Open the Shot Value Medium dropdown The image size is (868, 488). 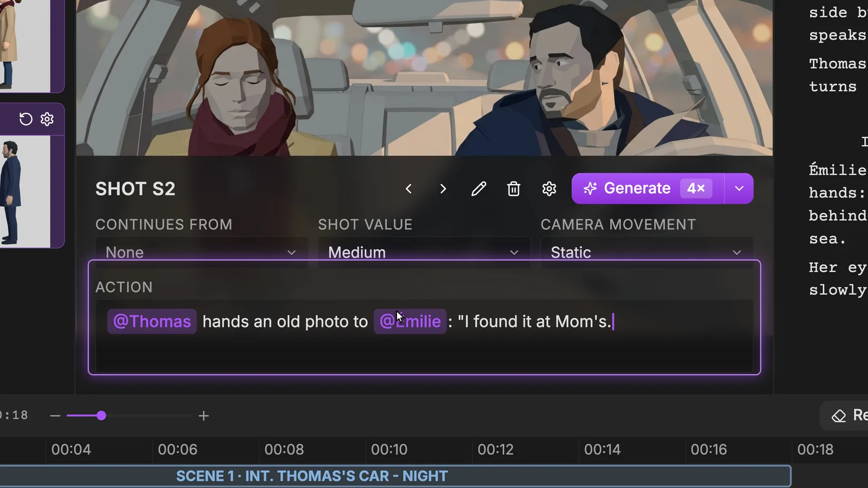coord(424,252)
